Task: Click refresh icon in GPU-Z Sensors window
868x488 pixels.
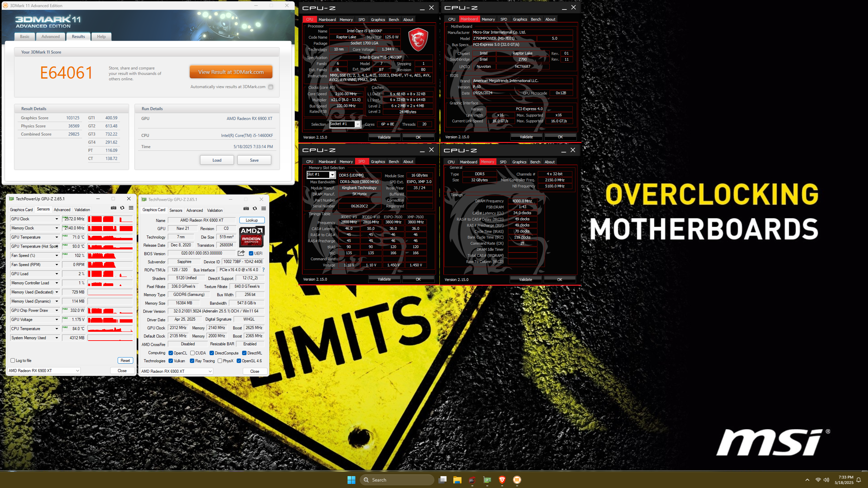Action: pos(122,208)
